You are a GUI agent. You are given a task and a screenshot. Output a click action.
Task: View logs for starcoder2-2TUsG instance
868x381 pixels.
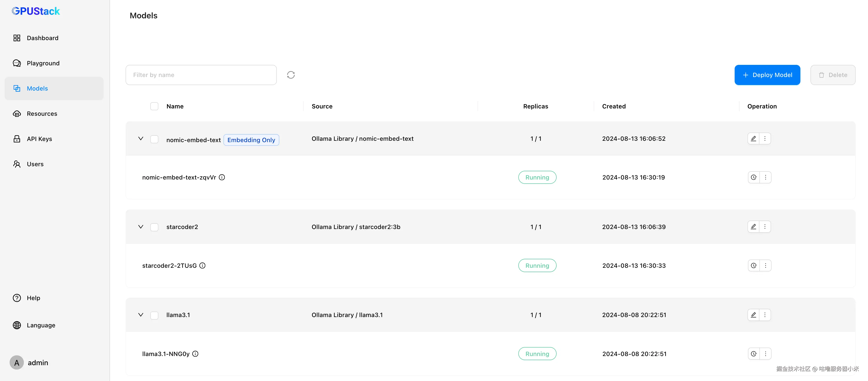click(754, 266)
